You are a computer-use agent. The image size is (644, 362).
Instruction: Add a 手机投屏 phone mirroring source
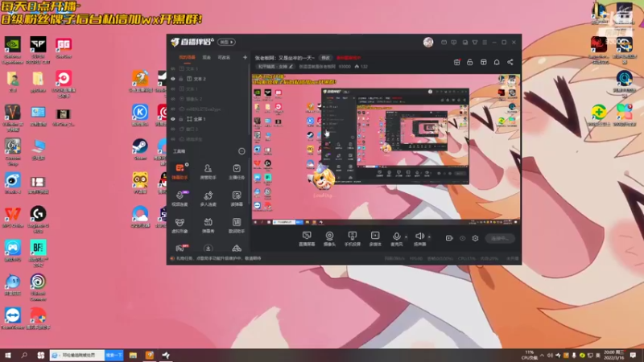pos(352,238)
